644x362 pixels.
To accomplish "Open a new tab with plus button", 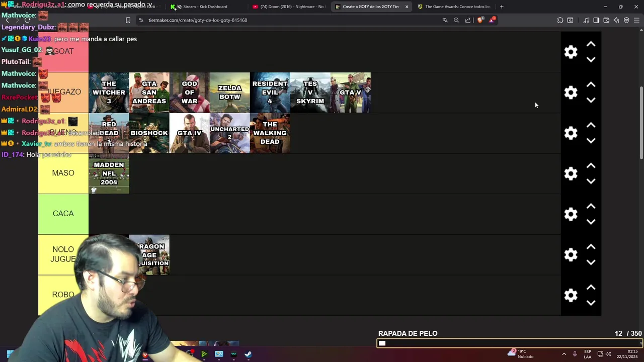I will tap(502, 7).
